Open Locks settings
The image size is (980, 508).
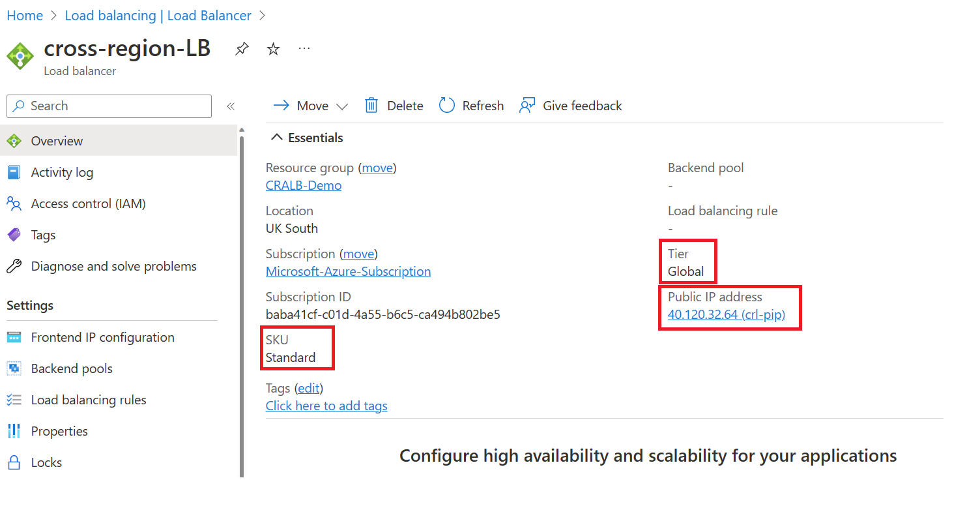pyautogui.click(x=46, y=462)
